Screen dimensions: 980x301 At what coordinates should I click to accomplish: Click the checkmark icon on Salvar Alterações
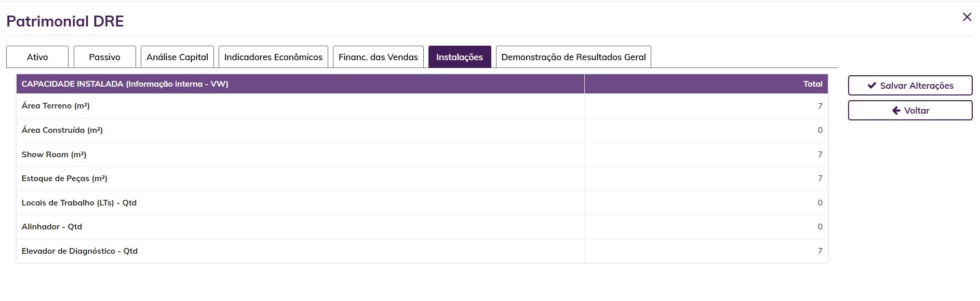(872, 86)
